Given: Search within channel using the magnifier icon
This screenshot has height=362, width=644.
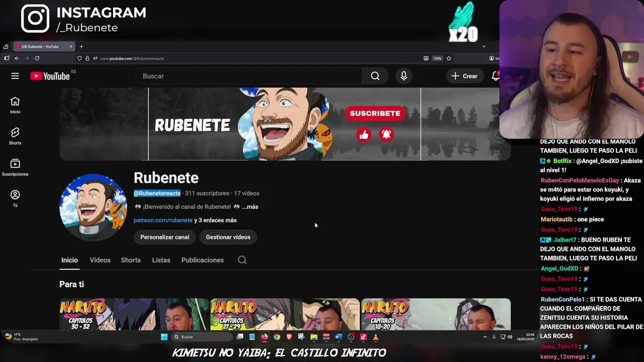Looking at the screenshot, I should coord(242,260).
